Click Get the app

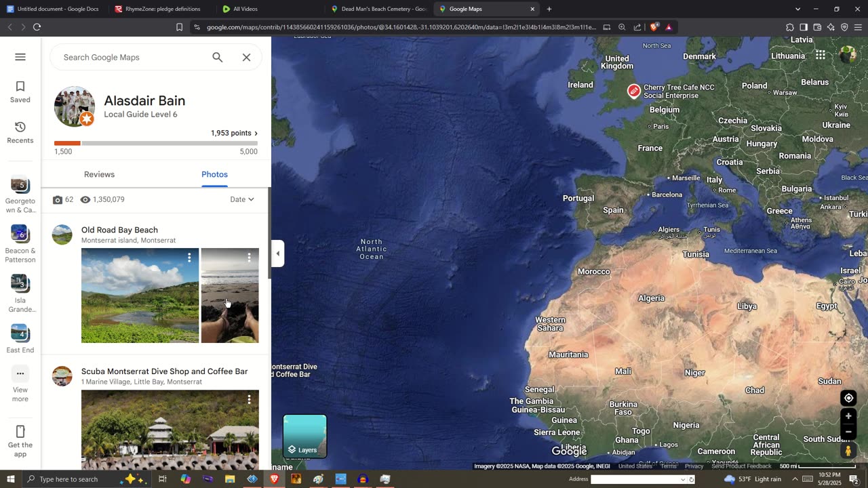point(20,441)
